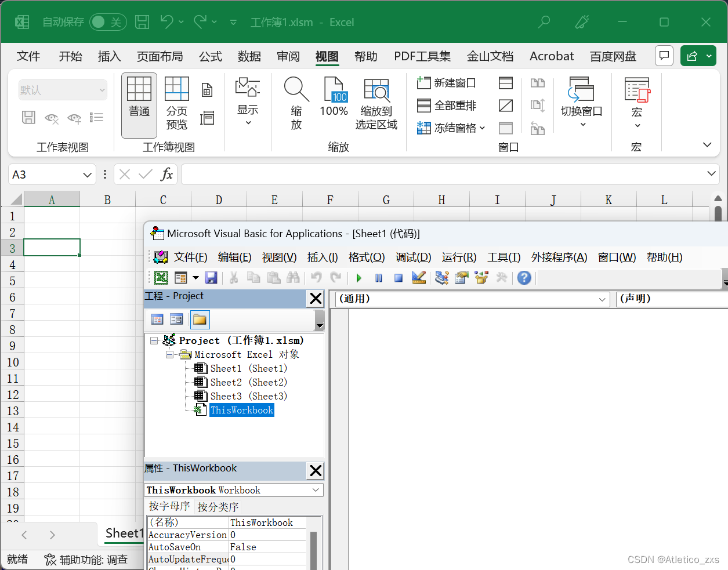Set zoom to 100% in ribbon

(x=334, y=97)
